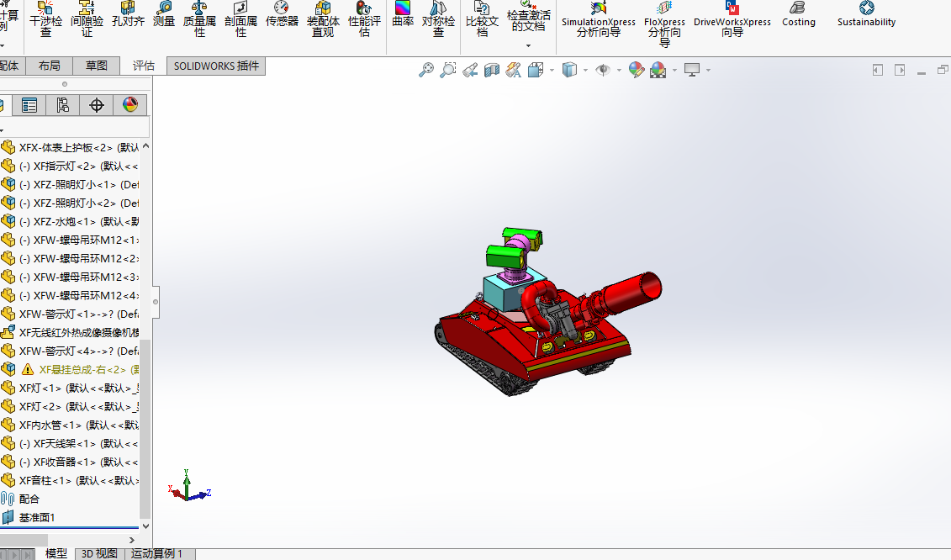The image size is (951, 560).
Task: Open Assembly Visualization (装配体直观)
Action: 323,19
